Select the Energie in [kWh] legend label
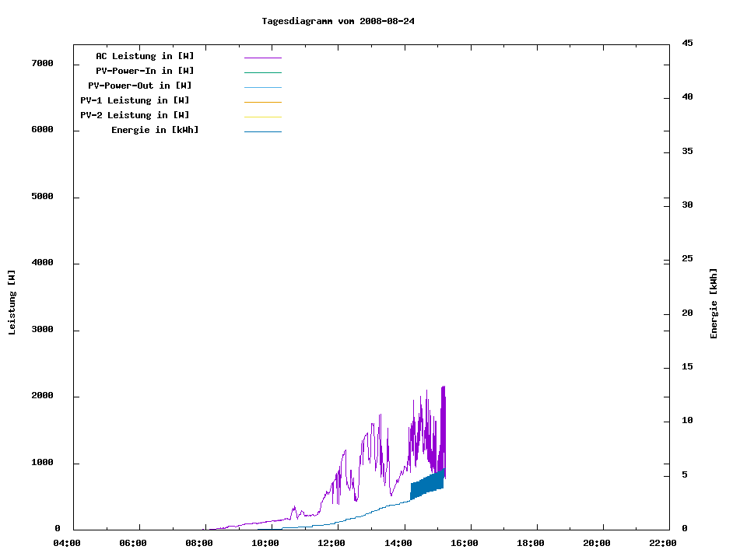The height and width of the screenshot is (560, 747). (155, 130)
